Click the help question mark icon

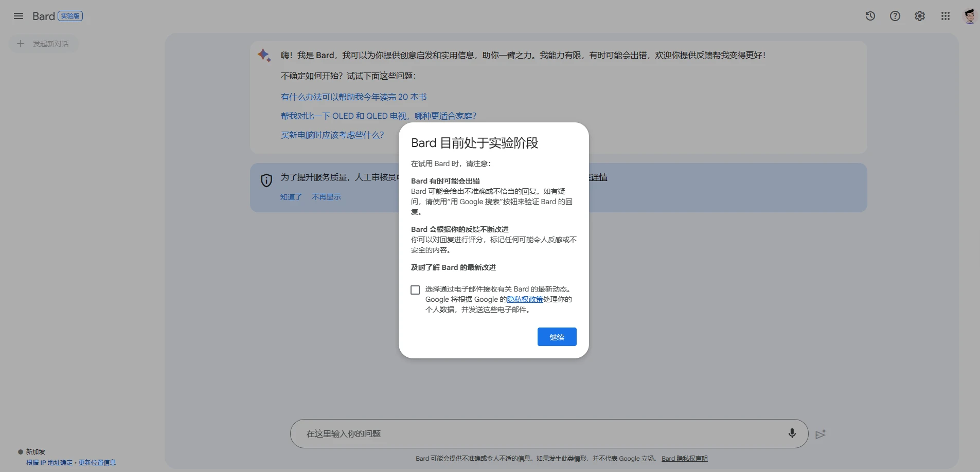click(x=895, y=16)
